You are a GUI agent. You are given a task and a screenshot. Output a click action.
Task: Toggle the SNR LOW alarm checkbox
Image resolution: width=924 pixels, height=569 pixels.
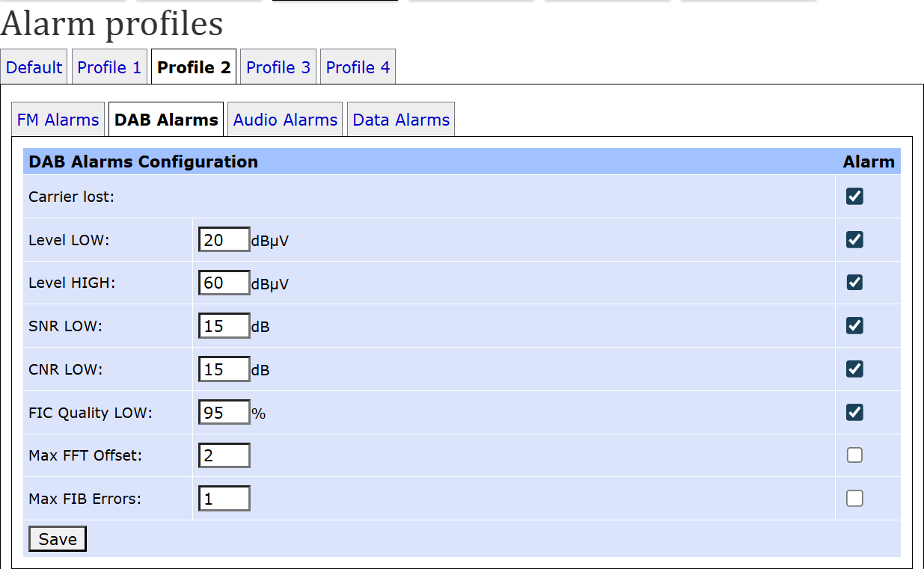[854, 326]
